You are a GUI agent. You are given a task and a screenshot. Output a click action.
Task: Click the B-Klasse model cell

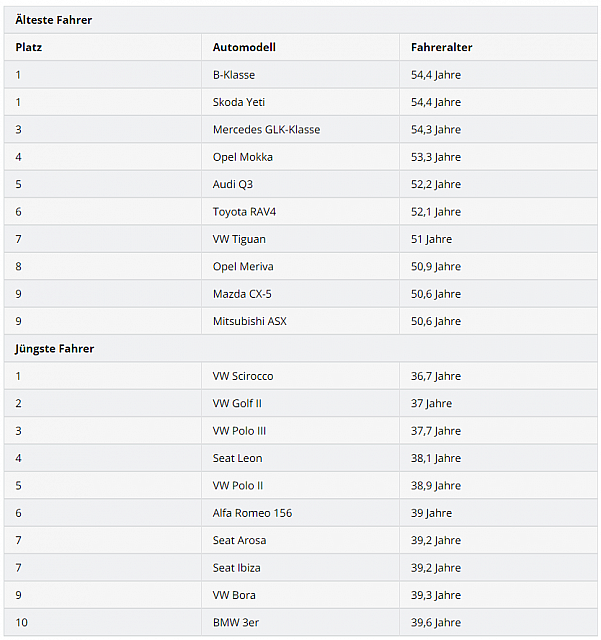(x=234, y=75)
